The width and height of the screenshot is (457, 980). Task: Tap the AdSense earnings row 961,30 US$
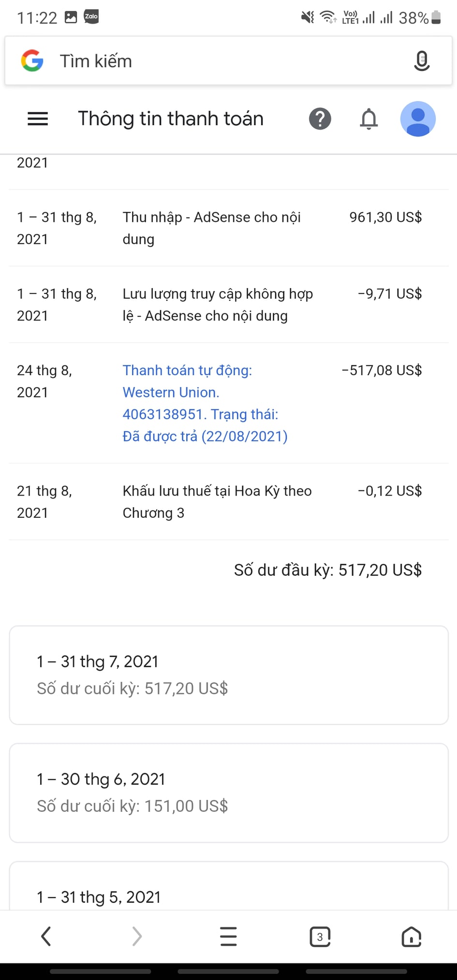pos(228,228)
